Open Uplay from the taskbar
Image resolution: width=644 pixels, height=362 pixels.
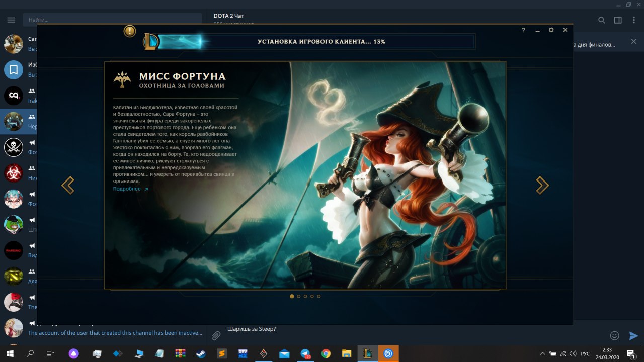388,353
